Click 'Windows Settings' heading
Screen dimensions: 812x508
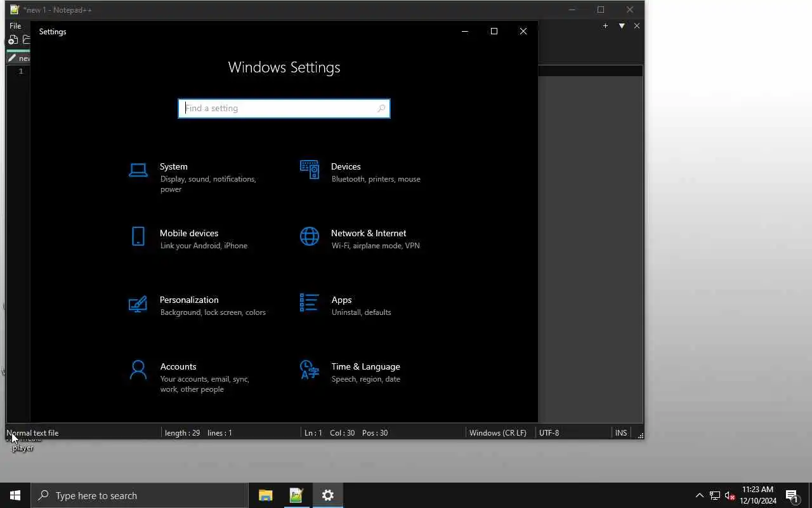coord(284,67)
